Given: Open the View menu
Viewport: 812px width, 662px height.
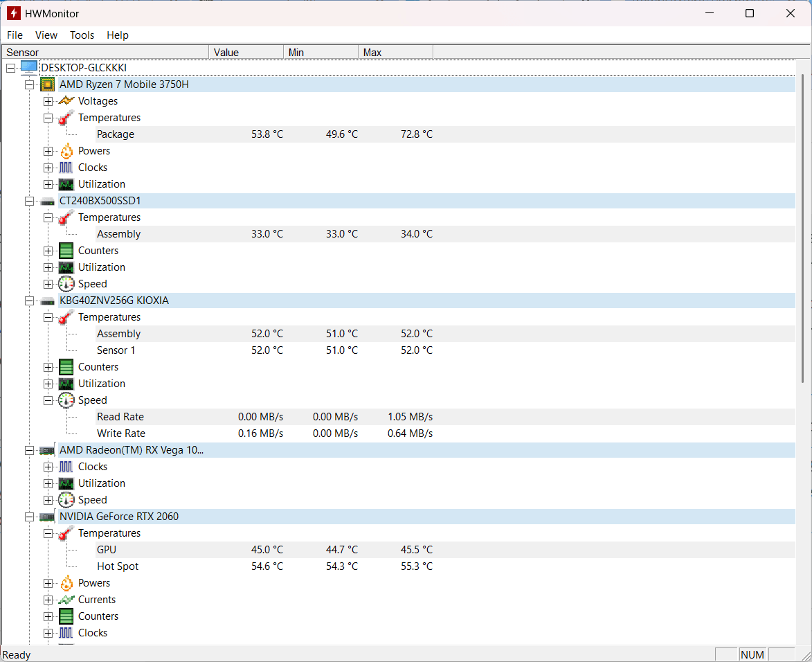Looking at the screenshot, I should [46, 35].
